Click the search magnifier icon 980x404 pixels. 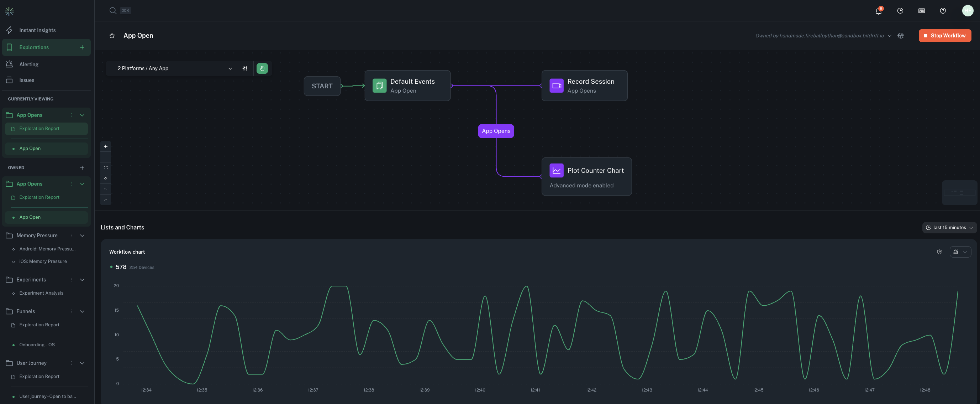113,11
